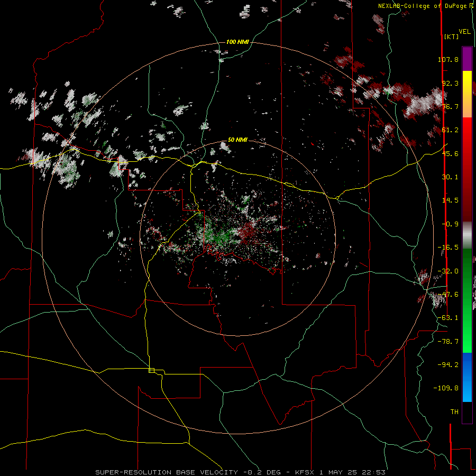Click the 92.3 velocity scale value

click(450, 83)
